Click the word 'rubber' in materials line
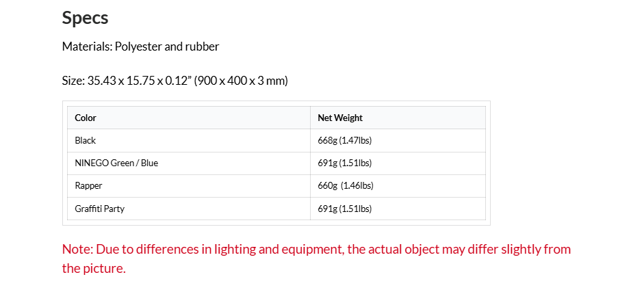644x292 pixels. click(202, 47)
